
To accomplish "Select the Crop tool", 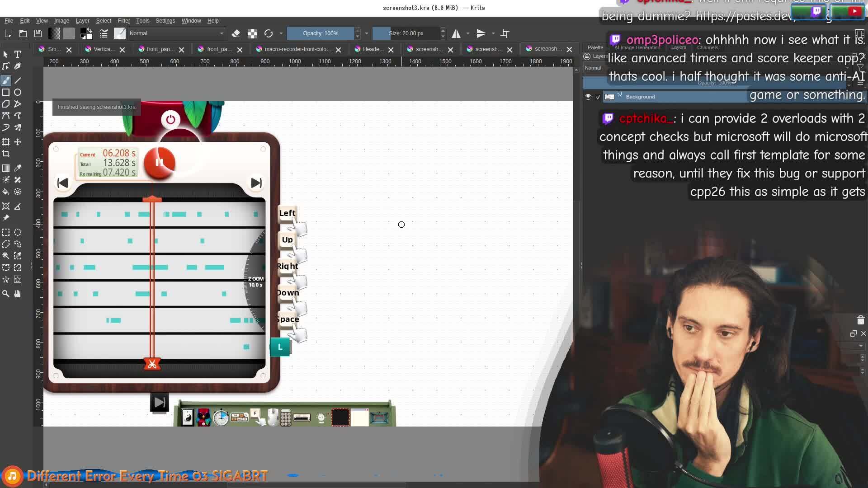I will [x=6, y=154].
